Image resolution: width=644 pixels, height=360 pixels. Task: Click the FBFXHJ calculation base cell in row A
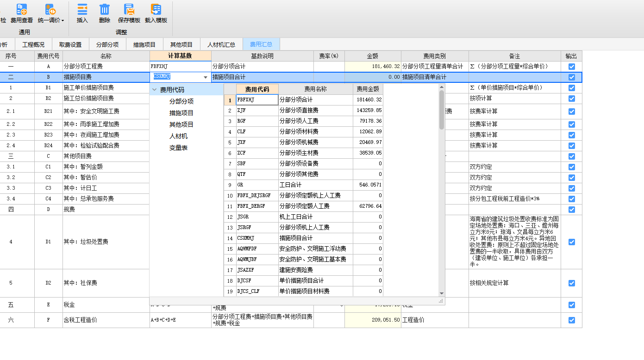point(180,67)
